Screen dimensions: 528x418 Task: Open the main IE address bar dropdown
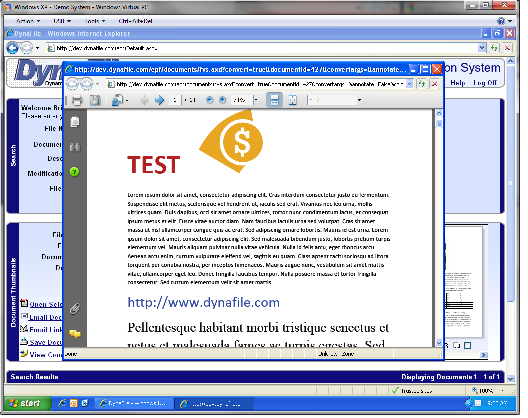click(482, 48)
